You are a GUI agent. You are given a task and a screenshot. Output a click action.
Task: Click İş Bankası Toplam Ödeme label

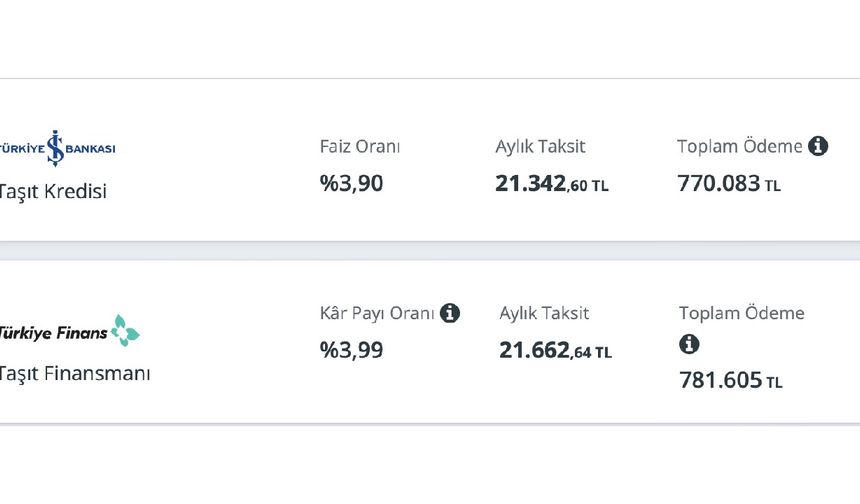(740, 146)
